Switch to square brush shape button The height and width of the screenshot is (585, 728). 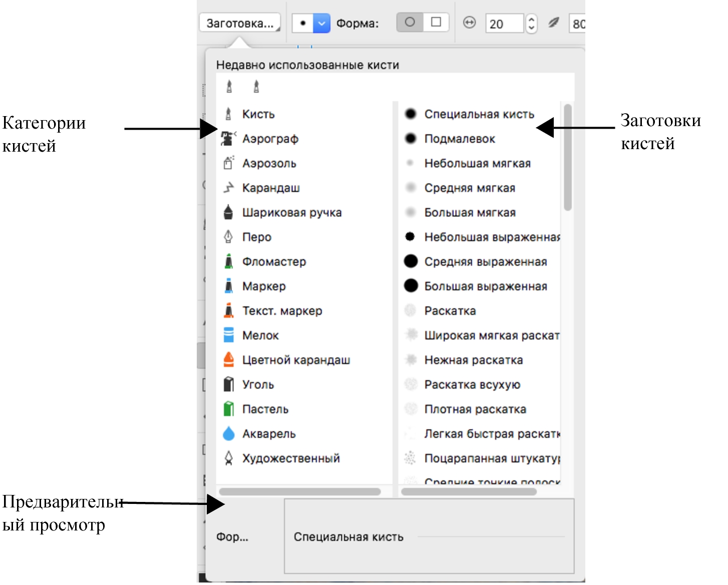coord(436,23)
